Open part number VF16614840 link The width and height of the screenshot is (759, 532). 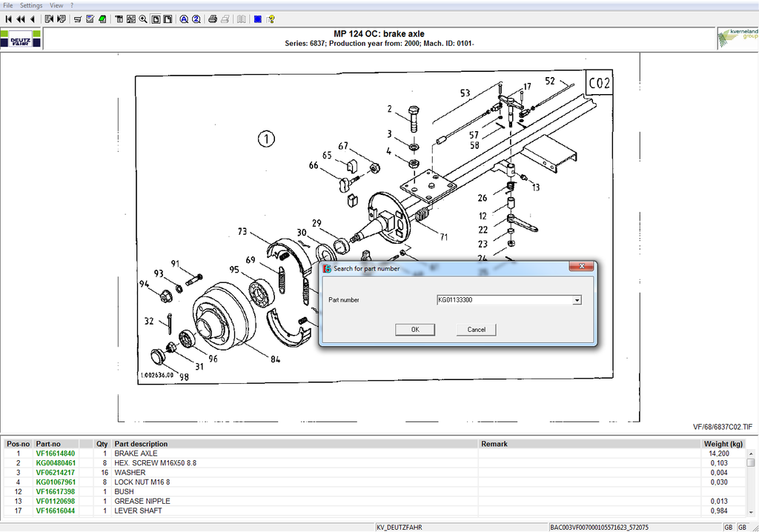[x=56, y=453]
